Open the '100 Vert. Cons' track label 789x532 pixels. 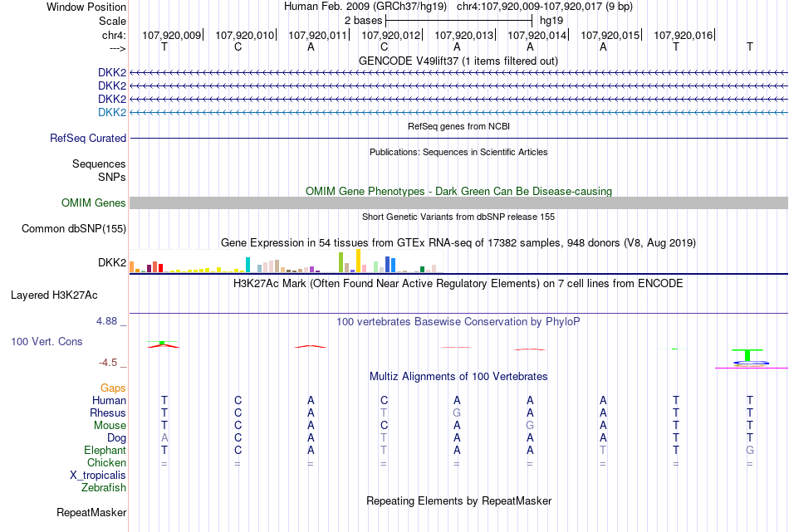47,341
